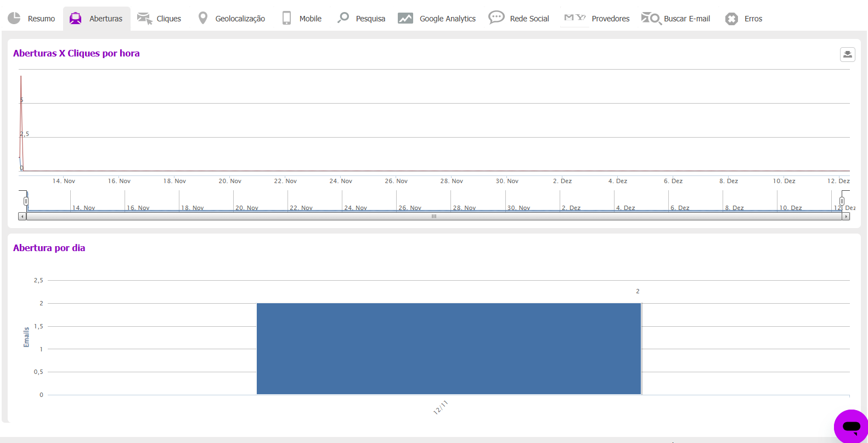Open the Resumo tab

pyautogui.click(x=42, y=19)
